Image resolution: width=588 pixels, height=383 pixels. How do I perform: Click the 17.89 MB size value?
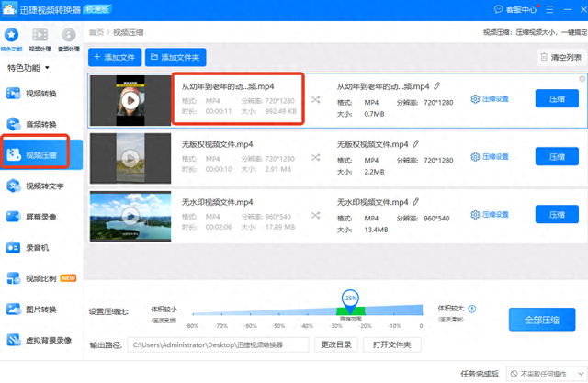[280, 227]
